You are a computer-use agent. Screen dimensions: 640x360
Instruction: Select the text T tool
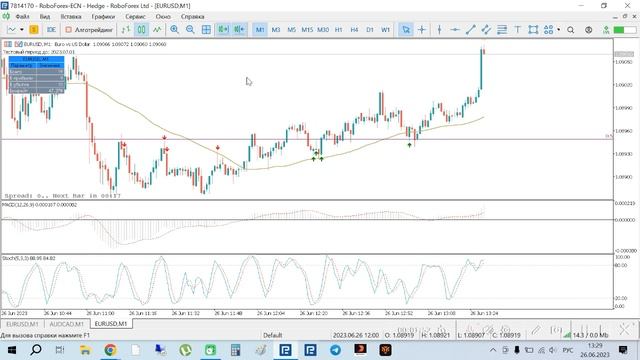click(x=518, y=30)
